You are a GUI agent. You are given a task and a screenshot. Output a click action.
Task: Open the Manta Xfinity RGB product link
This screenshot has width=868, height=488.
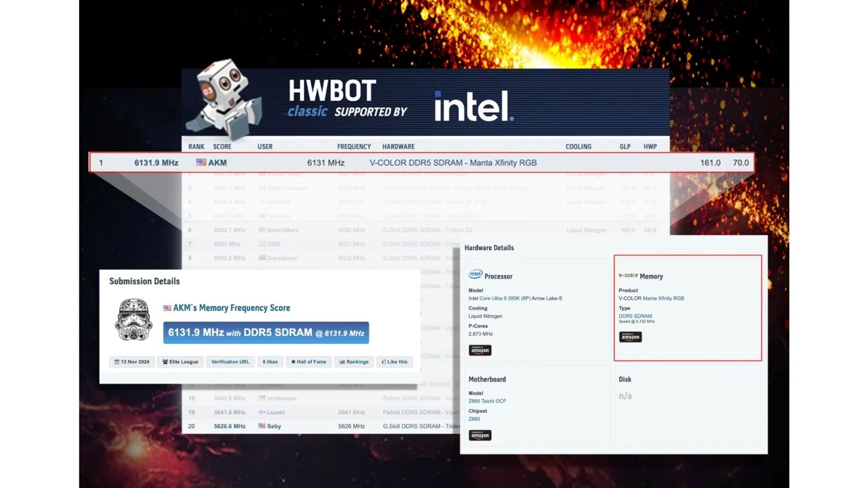[x=663, y=298]
